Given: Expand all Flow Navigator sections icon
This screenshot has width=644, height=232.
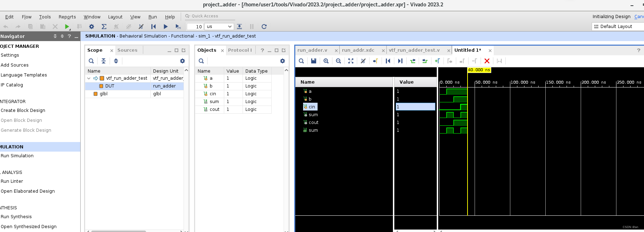Looking at the screenshot, I should coord(62,36).
